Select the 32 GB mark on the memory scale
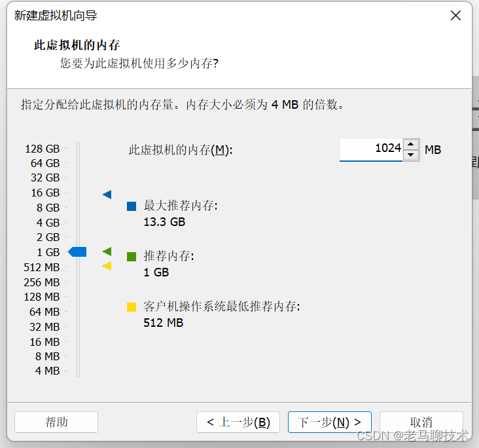The width and height of the screenshot is (479, 448). coord(45,177)
